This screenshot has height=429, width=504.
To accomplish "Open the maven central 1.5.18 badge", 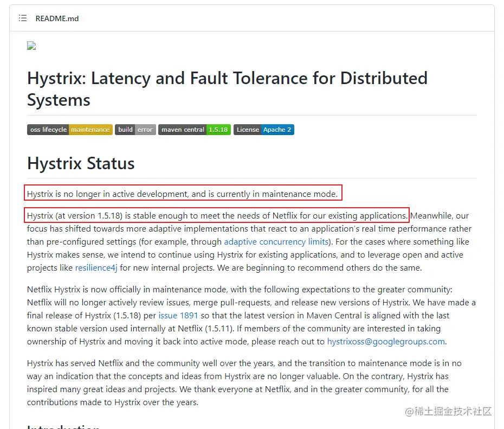I will (x=195, y=130).
